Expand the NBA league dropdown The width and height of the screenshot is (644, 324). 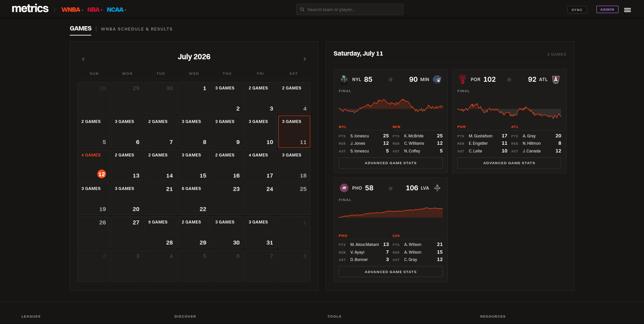click(x=95, y=10)
